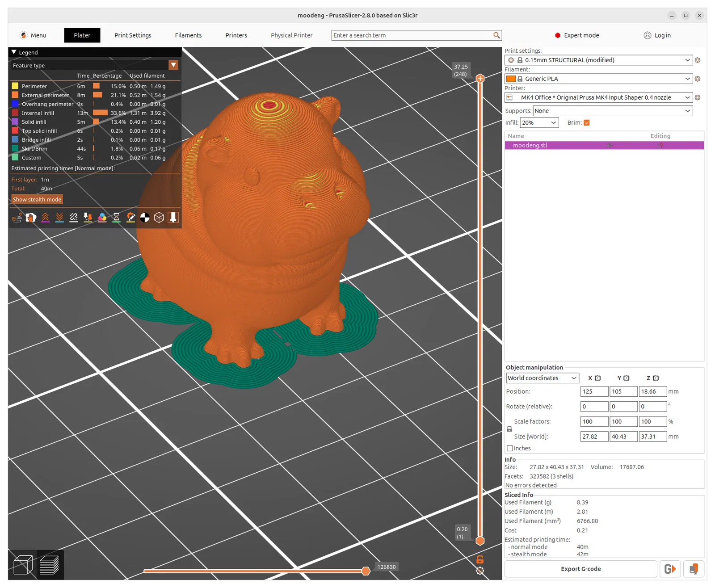
Task: Disable the Brim checkbox
Action: 587,123
